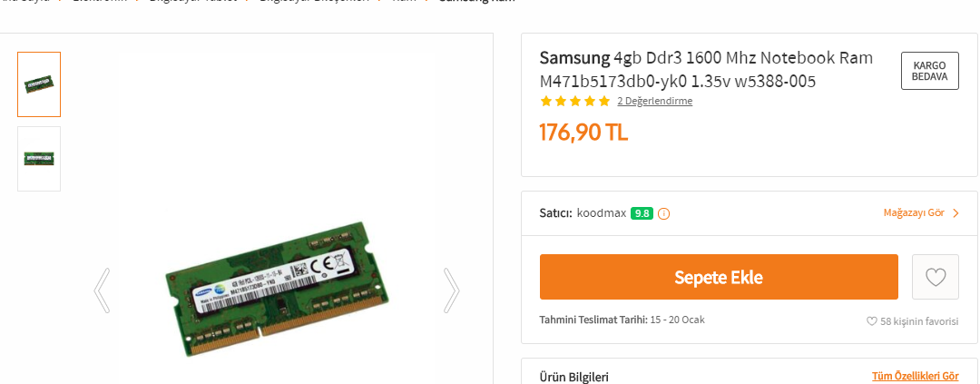This screenshot has width=980, height=384.
Task: Click the koodmax seller name
Action: (602, 213)
